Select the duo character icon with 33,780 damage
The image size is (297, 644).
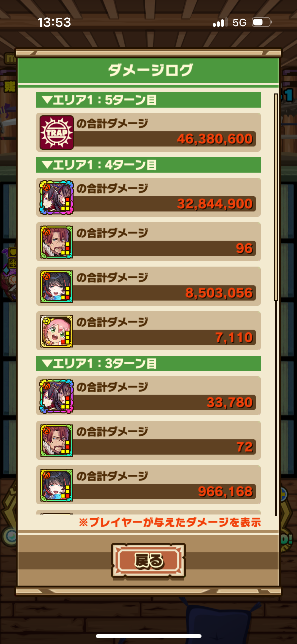57,396
